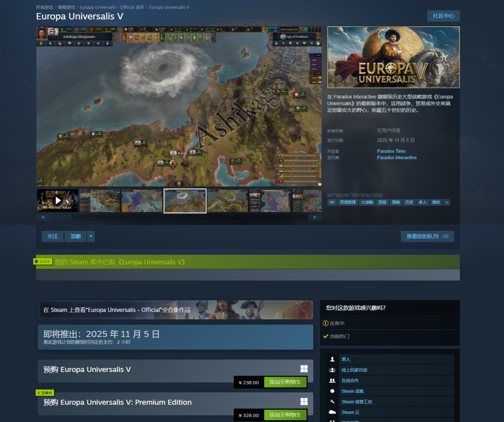Click the Steam achievements burst icon
Screen dimensions: 504x422
tap(332, 391)
